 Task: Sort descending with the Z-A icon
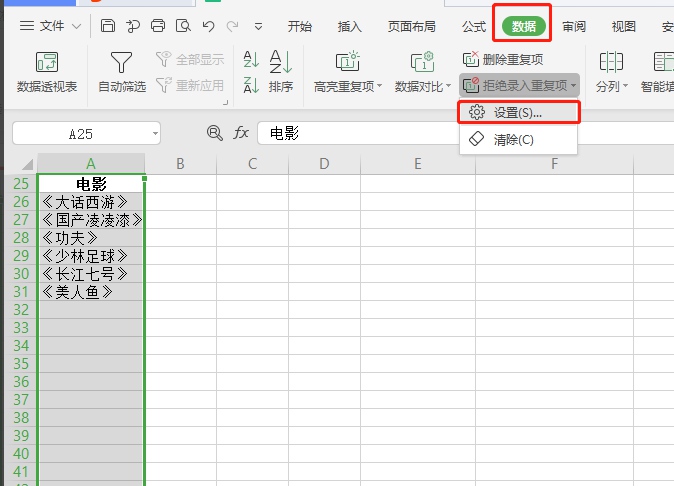(251, 85)
